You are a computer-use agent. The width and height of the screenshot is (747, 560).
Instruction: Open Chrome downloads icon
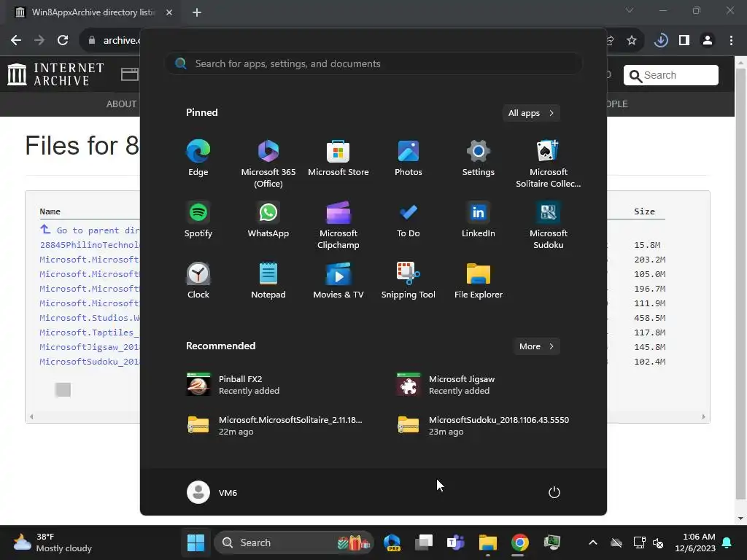tap(661, 41)
